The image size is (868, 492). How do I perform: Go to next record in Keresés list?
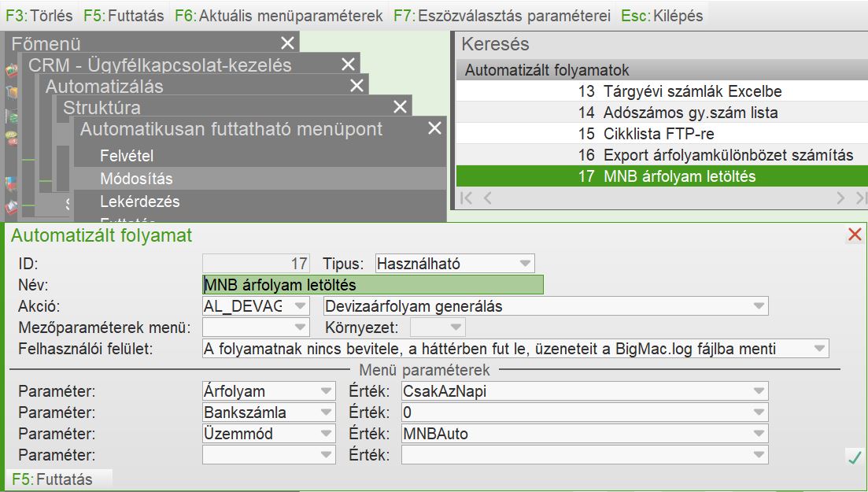[841, 198]
